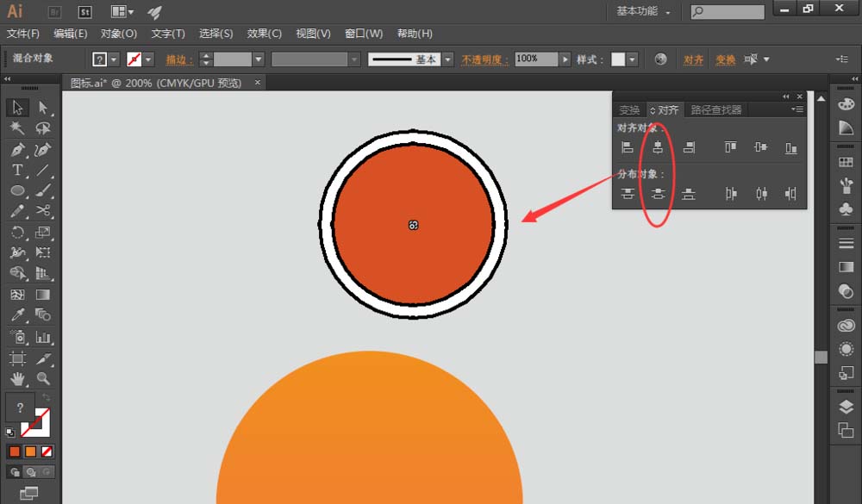Open the Color palette panel icon
This screenshot has height=504, width=862.
click(x=846, y=104)
